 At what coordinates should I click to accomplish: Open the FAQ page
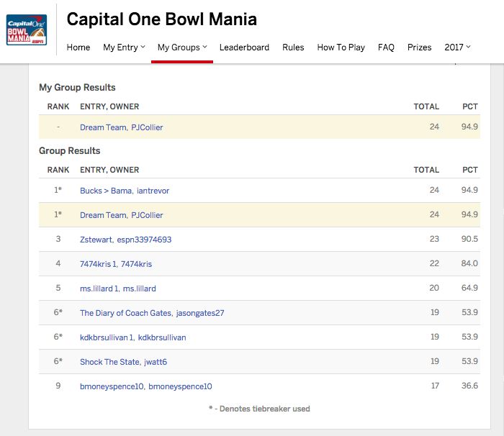386,47
